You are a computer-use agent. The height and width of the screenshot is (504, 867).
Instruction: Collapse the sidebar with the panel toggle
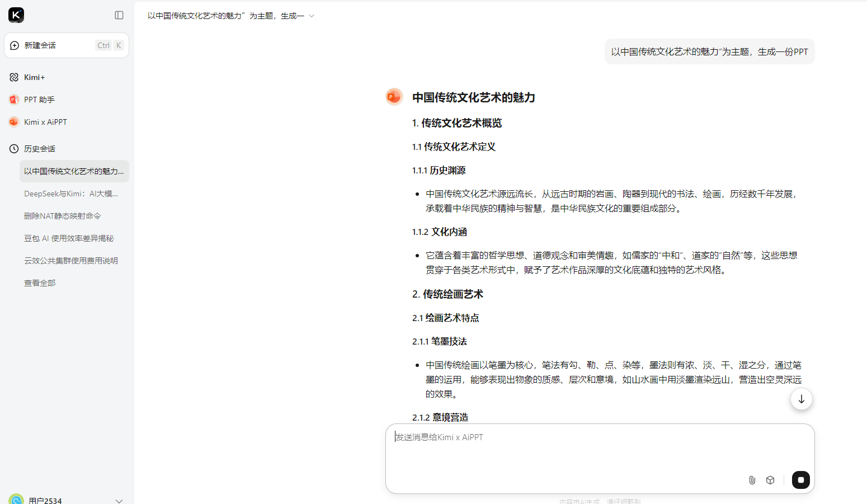119,15
